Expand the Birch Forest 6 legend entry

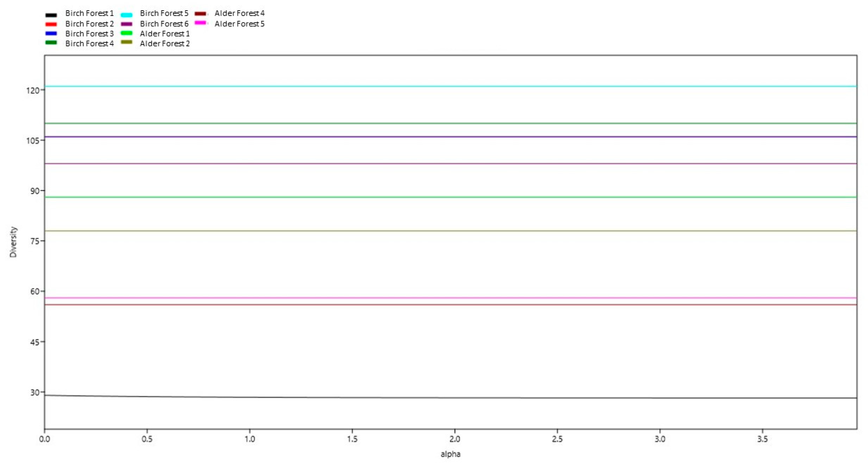(x=164, y=24)
